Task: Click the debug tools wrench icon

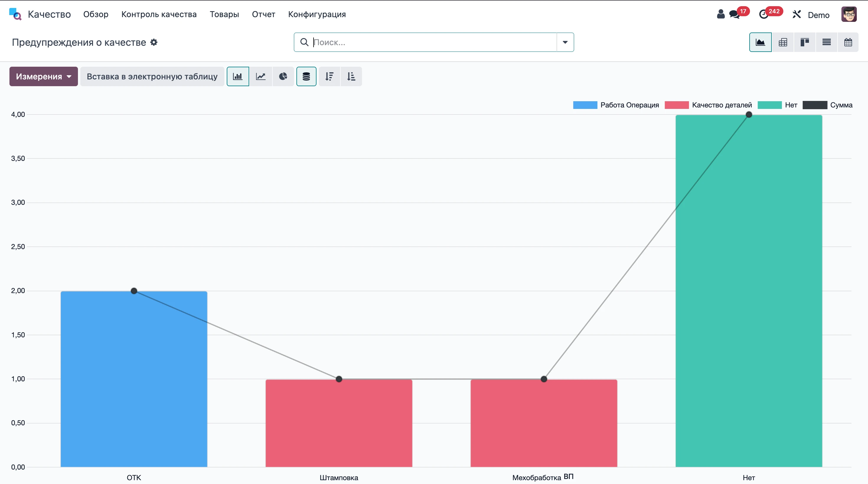Action: click(x=797, y=14)
